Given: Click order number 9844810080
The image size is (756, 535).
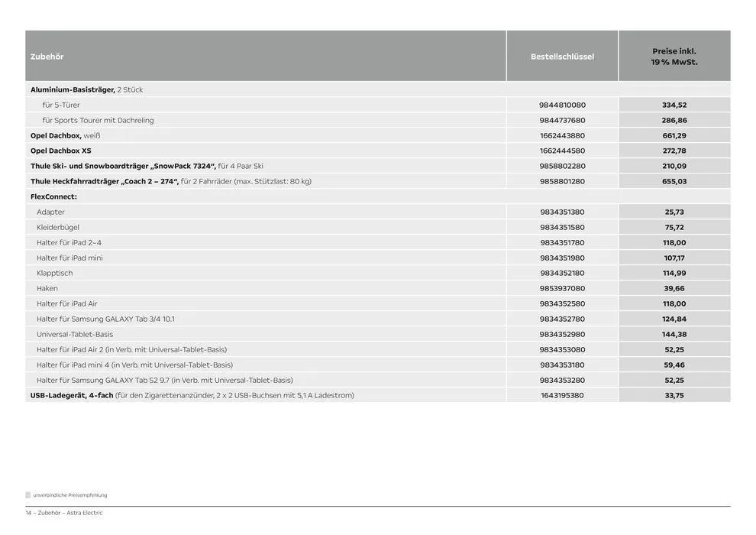Looking at the screenshot, I should pos(562,105).
